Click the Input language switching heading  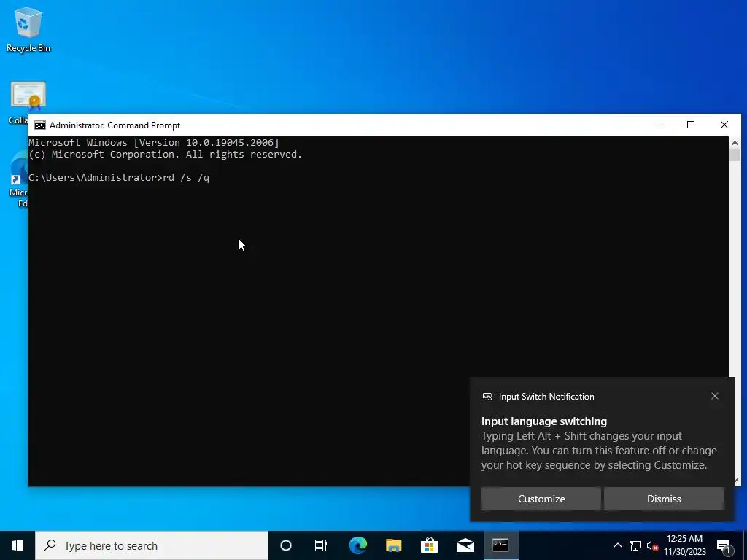pos(544,421)
